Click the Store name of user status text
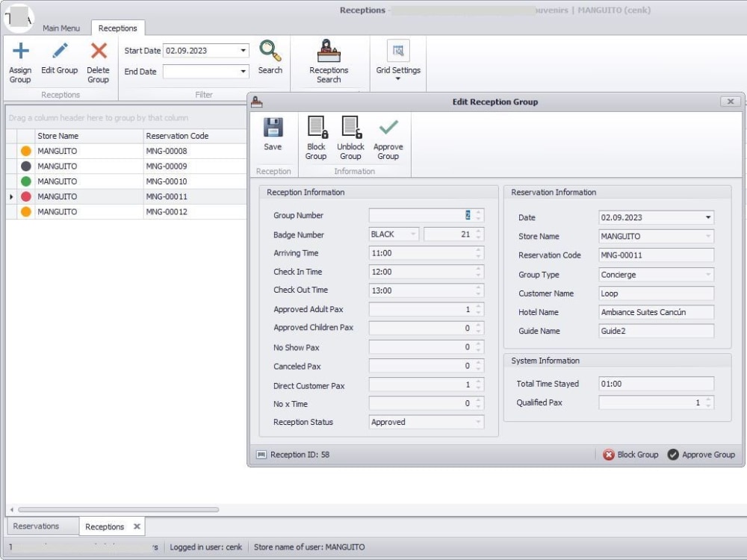 tap(309, 547)
